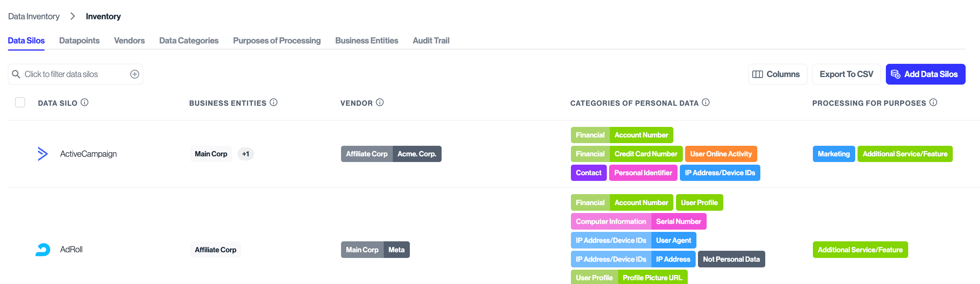This screenshot has height=284, width=980.
Task: Switch to the Datapoints tab
Action: [79, 41]
